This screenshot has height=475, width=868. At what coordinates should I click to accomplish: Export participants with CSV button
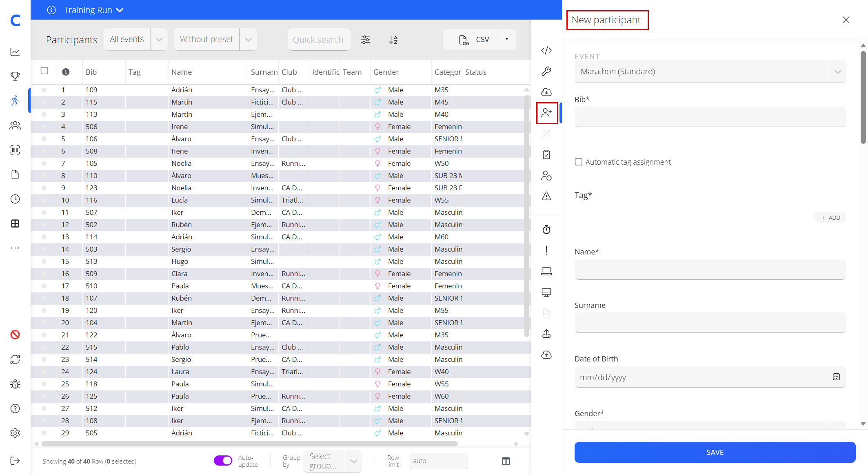click(471, 39)
